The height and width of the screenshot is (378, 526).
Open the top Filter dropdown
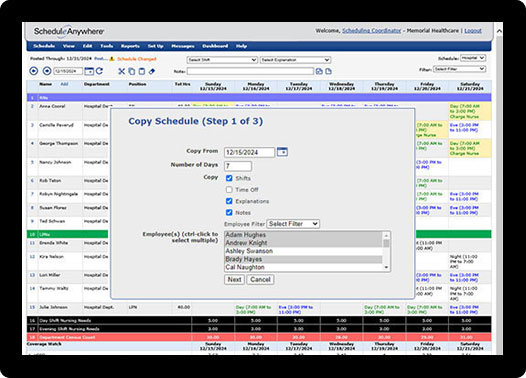[x=459, y=69]
